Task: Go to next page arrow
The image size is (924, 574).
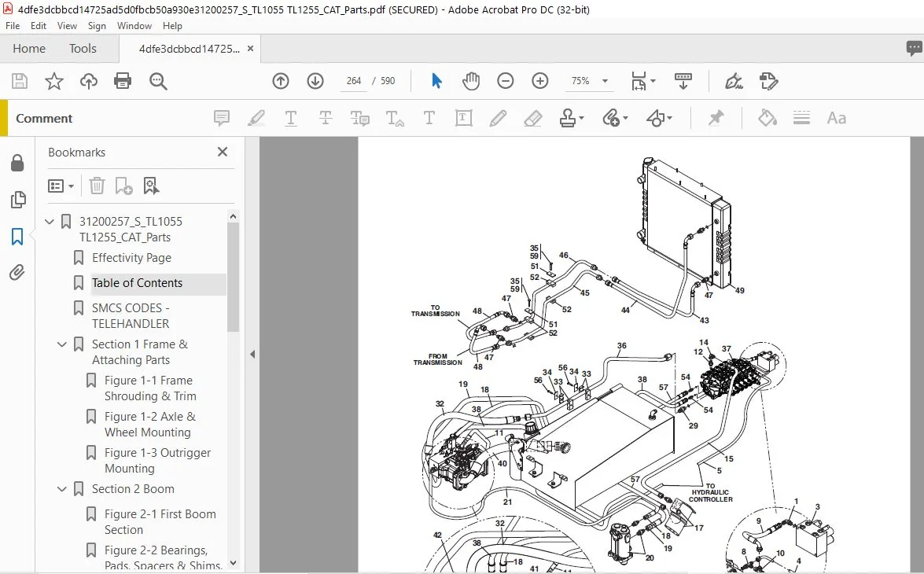Action: point(315,81)
